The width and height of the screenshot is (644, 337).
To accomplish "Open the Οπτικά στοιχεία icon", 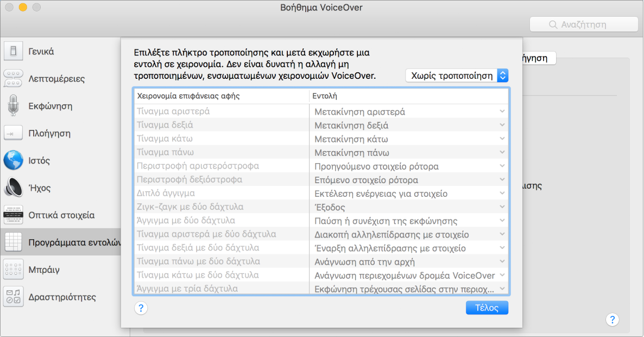I will pos(13,215).
